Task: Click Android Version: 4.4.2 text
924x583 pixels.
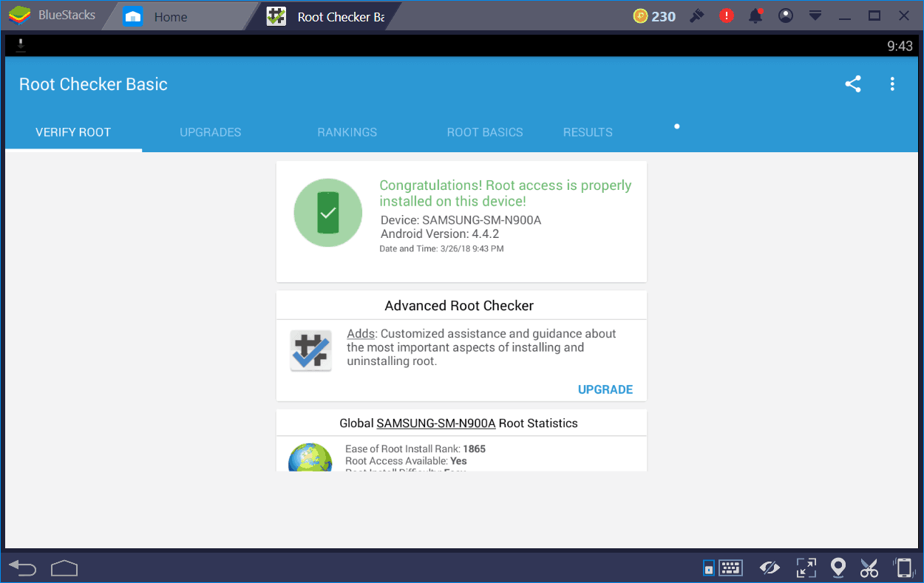Action: point(440,233)
